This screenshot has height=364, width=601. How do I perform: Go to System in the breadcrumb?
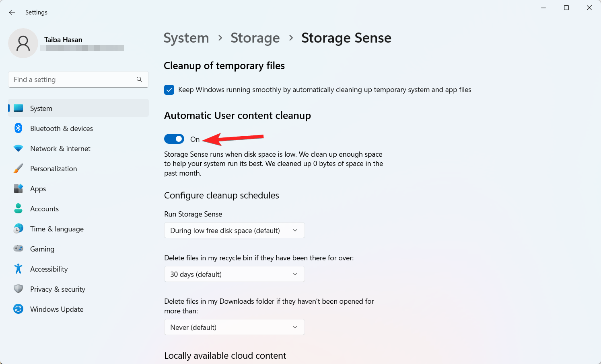(186, 38)
